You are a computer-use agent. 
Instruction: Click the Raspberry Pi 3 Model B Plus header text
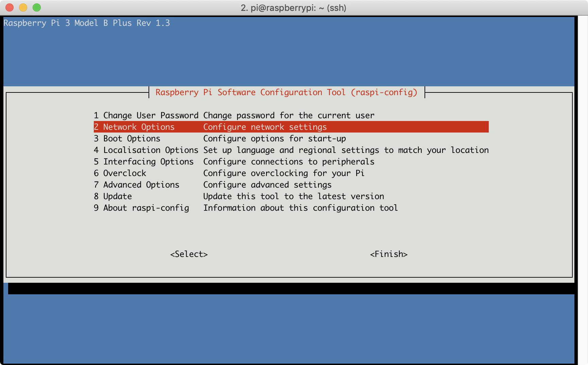[x=87, y=23]
